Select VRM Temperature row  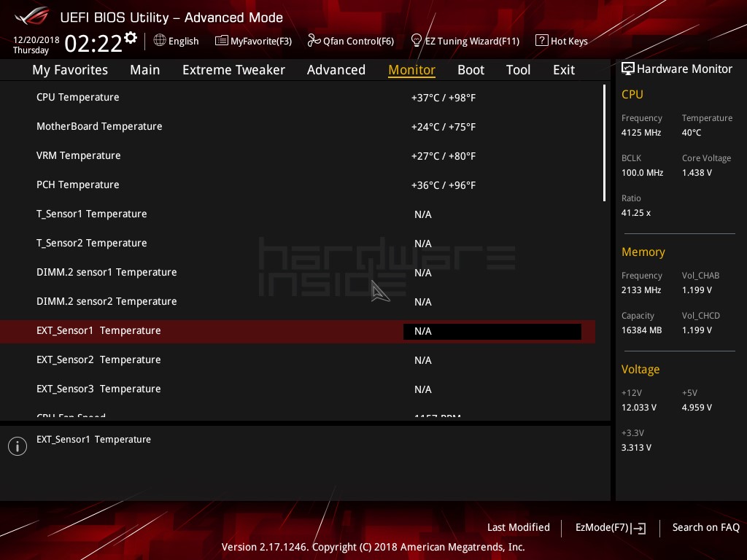(298, 156)
